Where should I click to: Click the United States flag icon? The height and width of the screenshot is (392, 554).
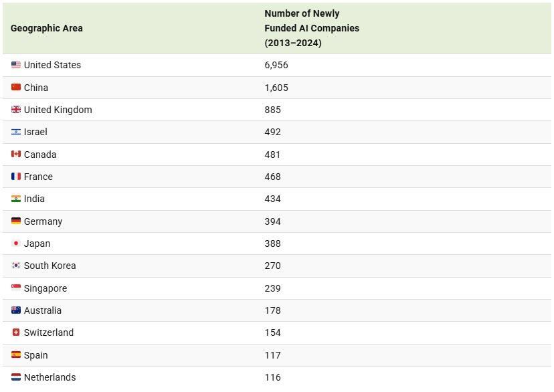16,65
